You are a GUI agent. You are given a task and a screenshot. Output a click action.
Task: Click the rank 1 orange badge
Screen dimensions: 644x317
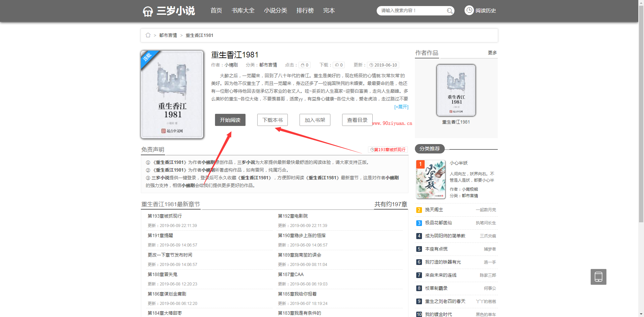click(420, 164)
